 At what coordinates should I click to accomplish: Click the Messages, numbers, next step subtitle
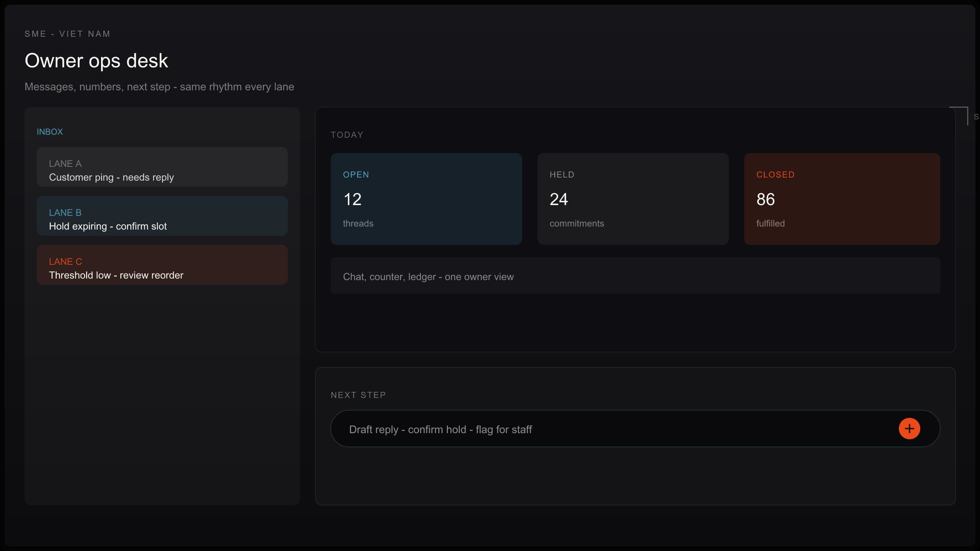tap(159, 87)
